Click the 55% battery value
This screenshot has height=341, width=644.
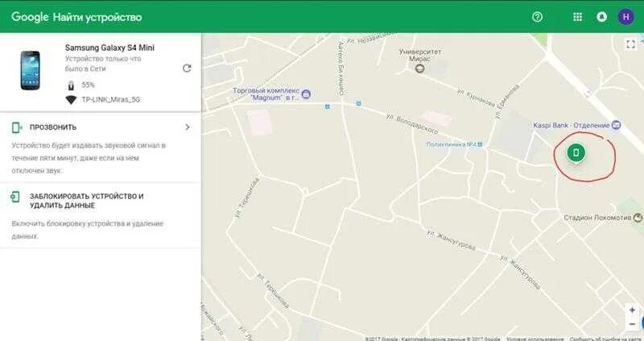[x=88, y=85]
